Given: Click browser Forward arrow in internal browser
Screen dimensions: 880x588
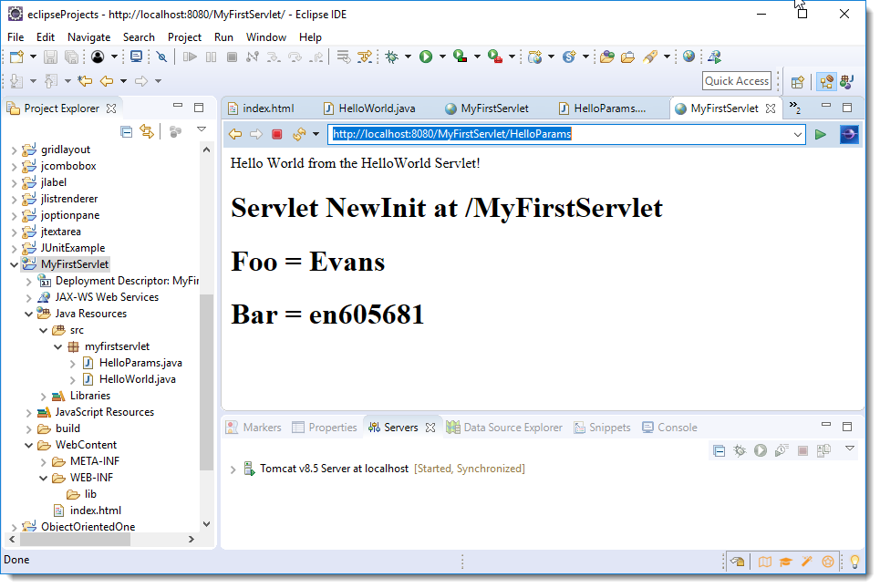Looking at the screenshot, I should point(256,134).
